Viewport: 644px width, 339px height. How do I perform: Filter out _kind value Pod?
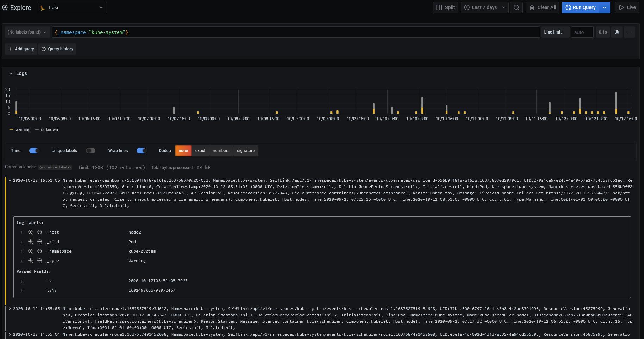[40, 242]
